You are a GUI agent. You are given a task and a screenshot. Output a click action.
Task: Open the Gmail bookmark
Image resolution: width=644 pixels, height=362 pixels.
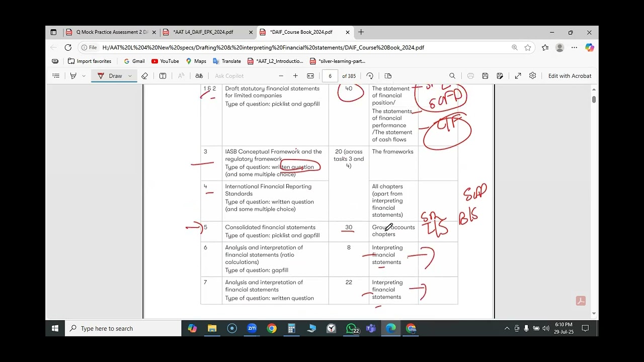(134, 61)
